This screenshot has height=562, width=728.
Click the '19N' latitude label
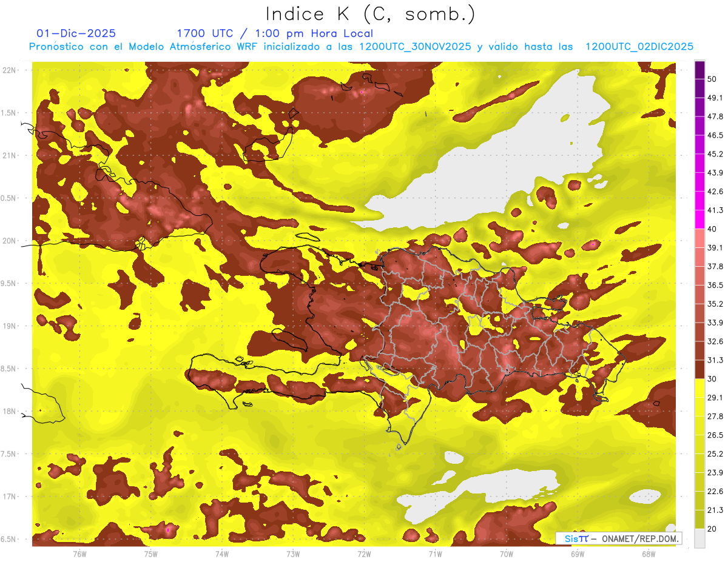pos(10,326)
